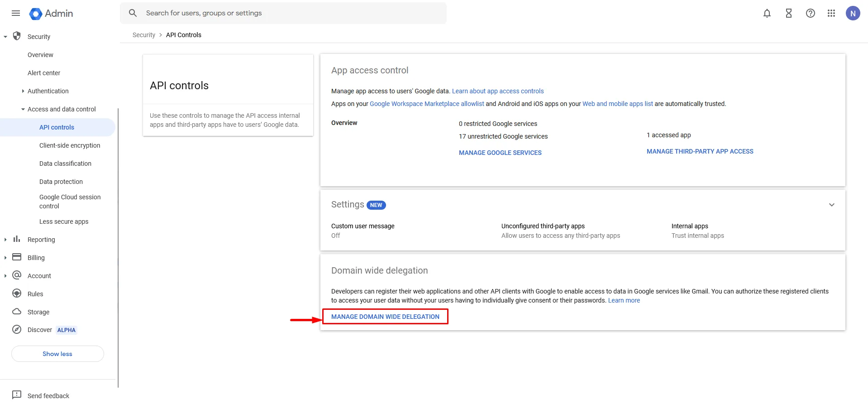
Task: Open tasks hourglass icon
Action: (789, 13)
